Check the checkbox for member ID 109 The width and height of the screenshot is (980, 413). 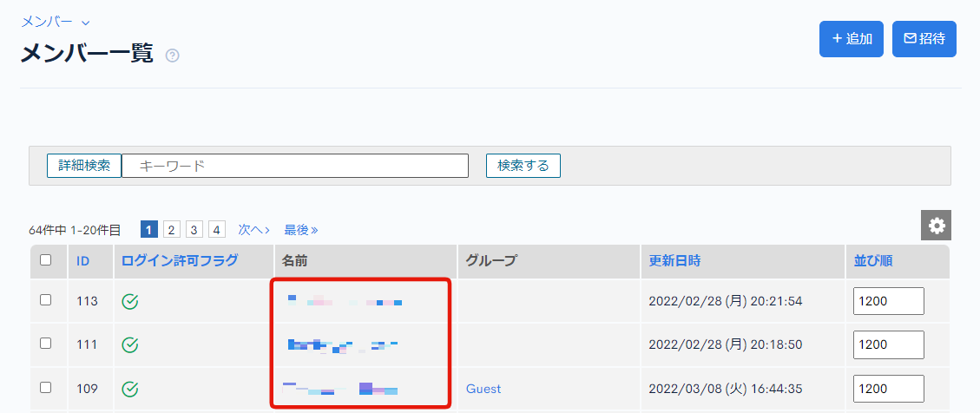46,387
